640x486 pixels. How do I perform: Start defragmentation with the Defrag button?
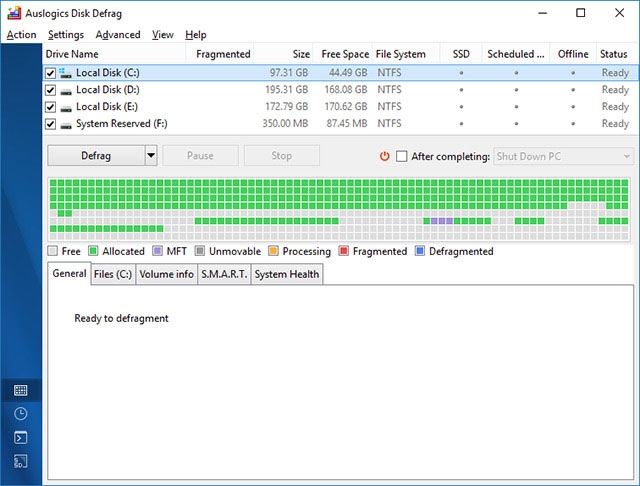(96, 155)
